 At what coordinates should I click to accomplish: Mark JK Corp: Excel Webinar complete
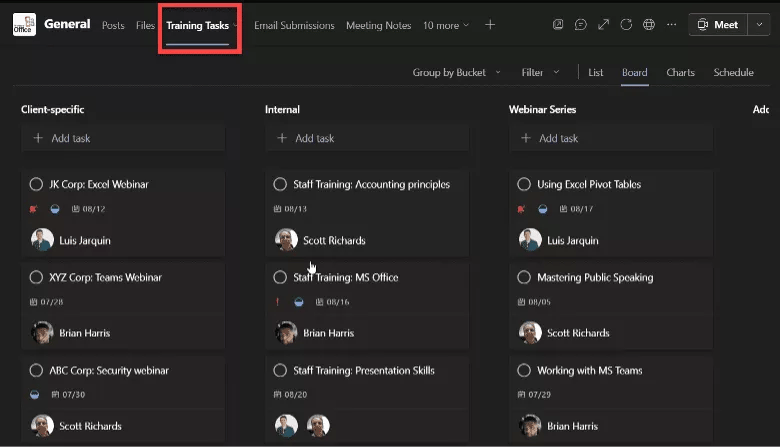pyautogui.click(x=36, y=184)
